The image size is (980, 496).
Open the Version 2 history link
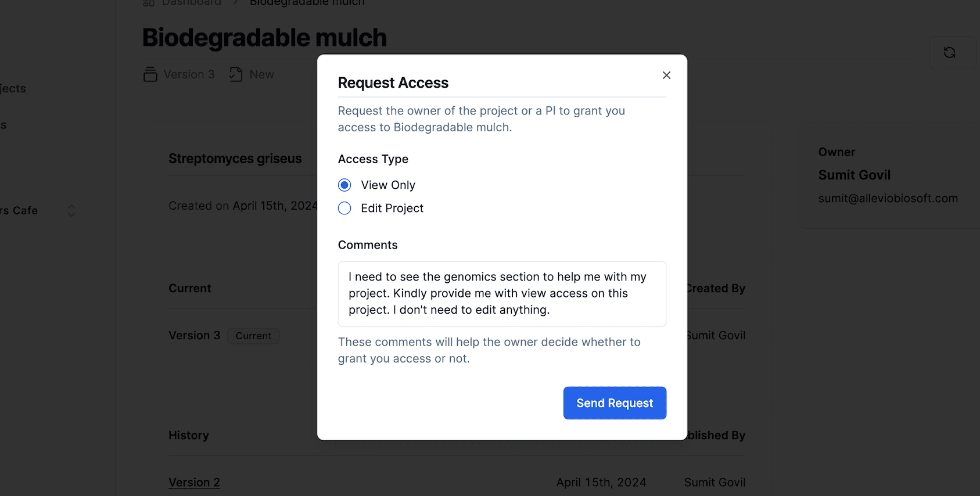(x=194, y=483)
